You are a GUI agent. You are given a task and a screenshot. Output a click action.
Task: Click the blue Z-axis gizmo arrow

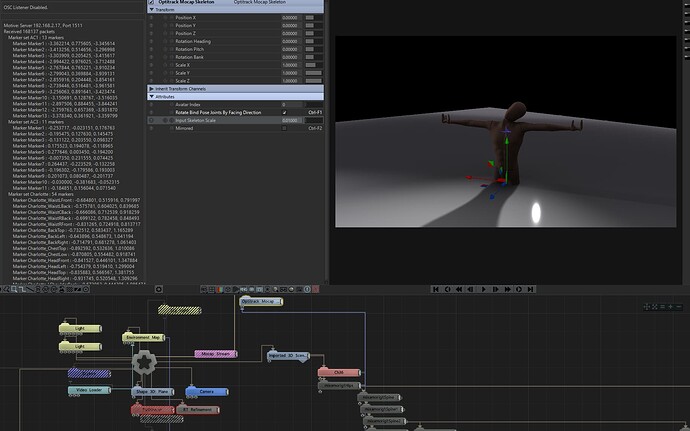[x=492, y=196]
